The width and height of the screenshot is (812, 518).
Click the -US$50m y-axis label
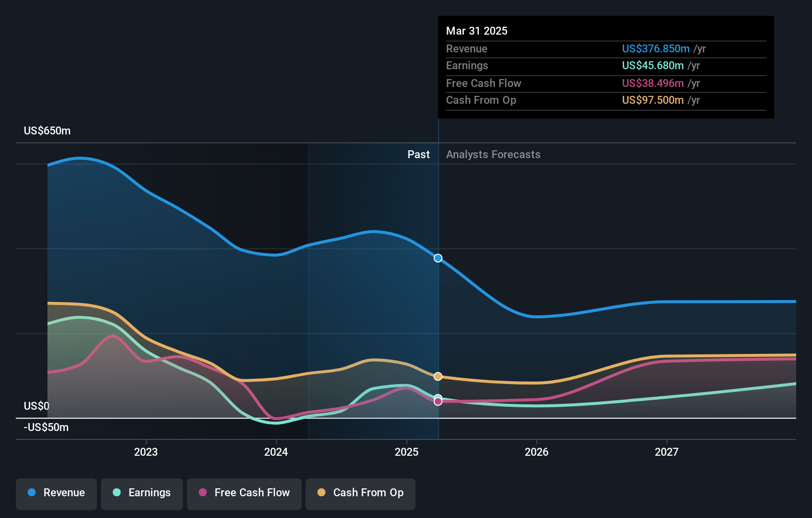click(x=46, y=428)
